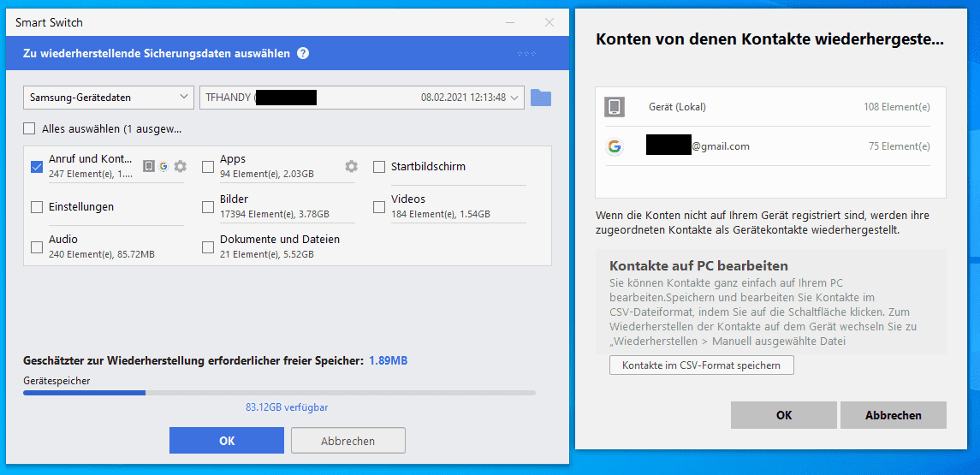The width and height of the screenshot is (980, 475).
Task: Click Abbrechen in the accounts dialog
Action: (893, 415)
